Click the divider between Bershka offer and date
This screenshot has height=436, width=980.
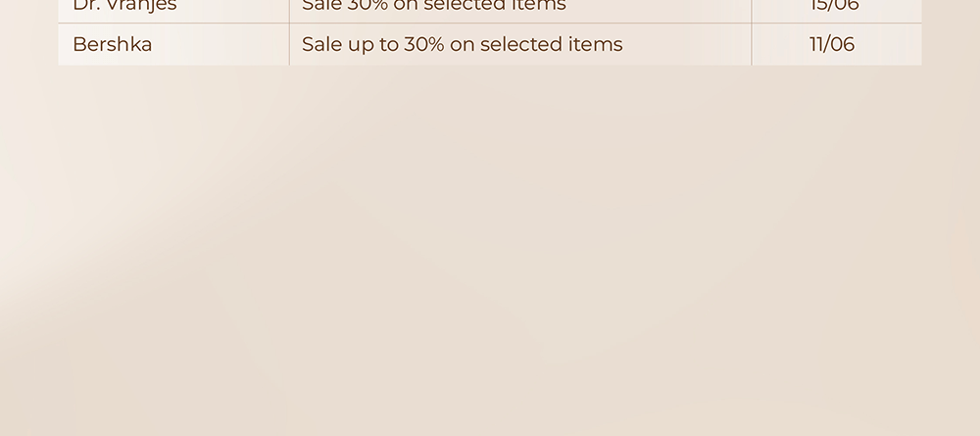tap(752, 44)
